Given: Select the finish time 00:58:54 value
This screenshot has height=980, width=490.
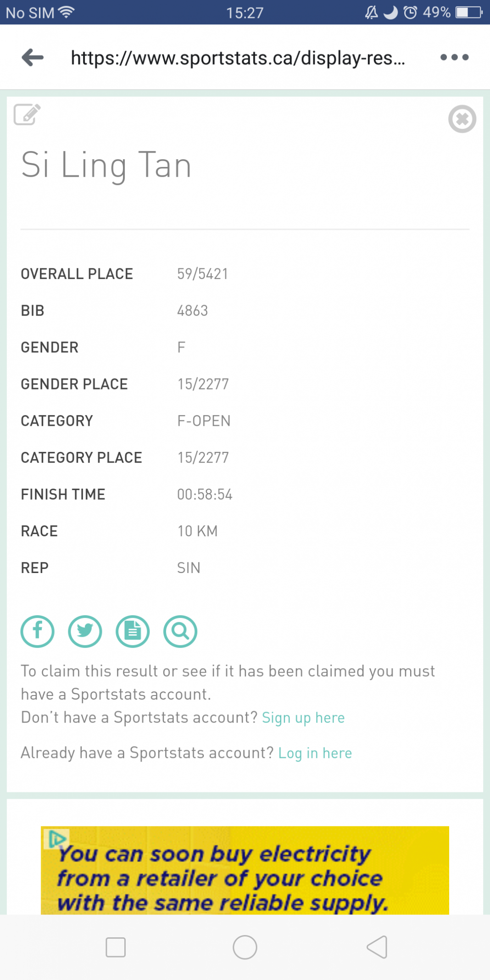Looking at the screenshot, I should point(205,494).
